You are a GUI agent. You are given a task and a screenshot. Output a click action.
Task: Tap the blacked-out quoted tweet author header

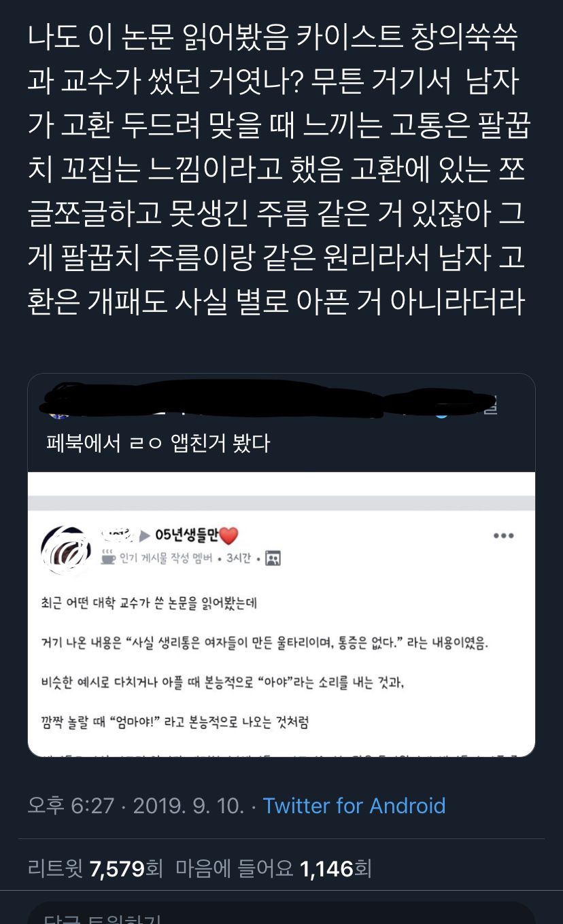tap(272, 401)
